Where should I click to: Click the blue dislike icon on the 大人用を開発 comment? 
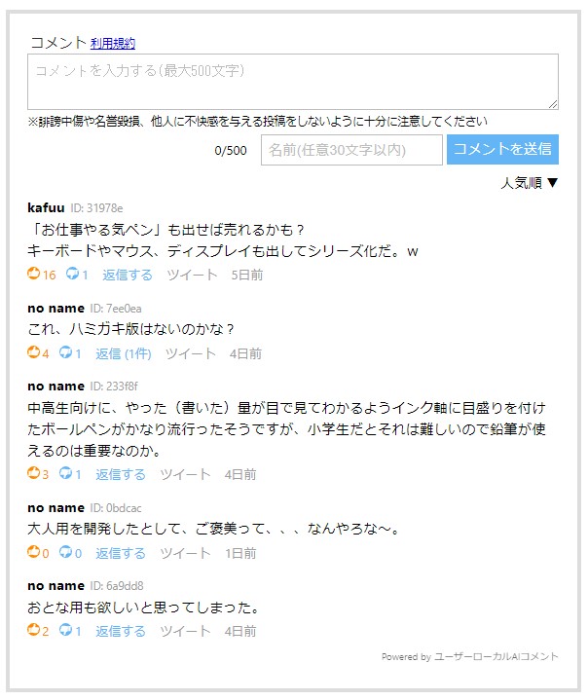[65, 553]
